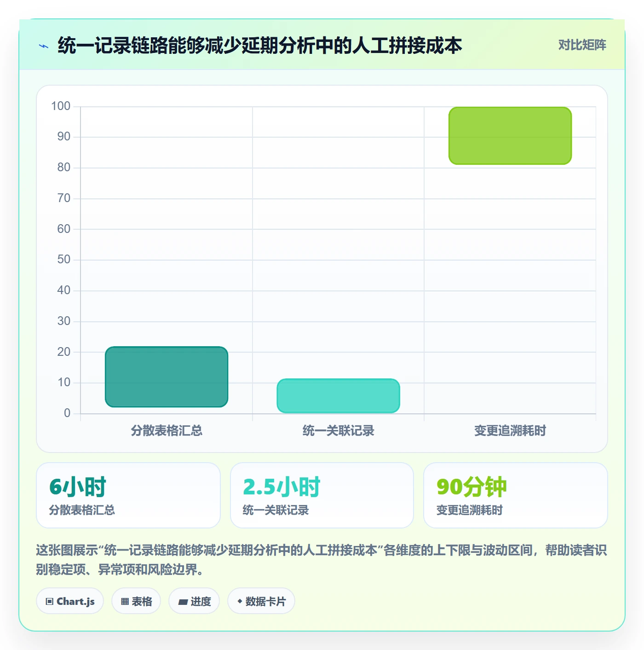Screen dimensions: 644x650
Task: Click the y-axis tick label 100
Action: [61, 106]
